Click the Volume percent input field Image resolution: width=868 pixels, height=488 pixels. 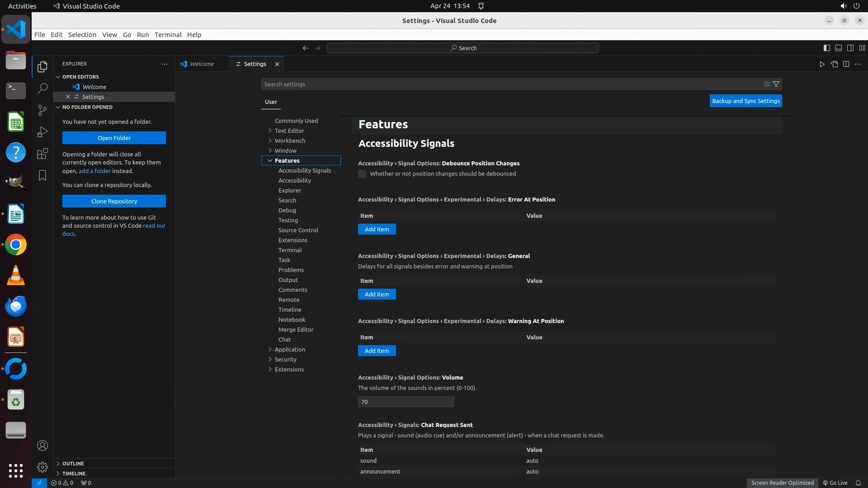click(406, 402)
